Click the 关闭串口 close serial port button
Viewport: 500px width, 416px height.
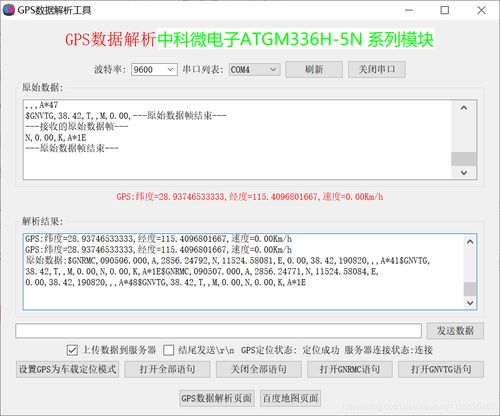(377, 69)
